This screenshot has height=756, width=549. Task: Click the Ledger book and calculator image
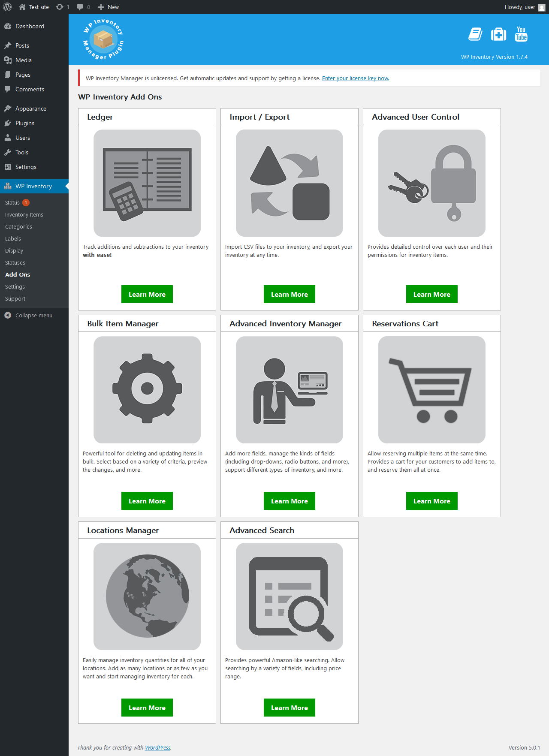(147, 183)
